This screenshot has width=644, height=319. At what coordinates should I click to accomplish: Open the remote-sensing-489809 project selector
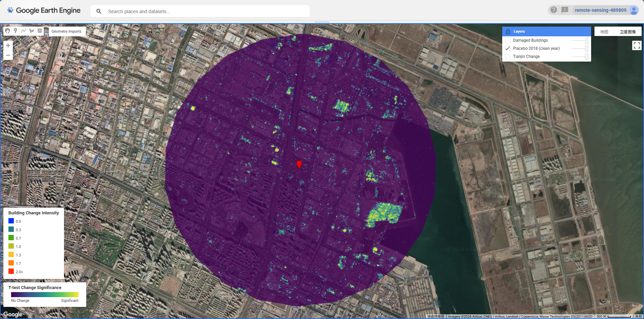tap(600, 10)
